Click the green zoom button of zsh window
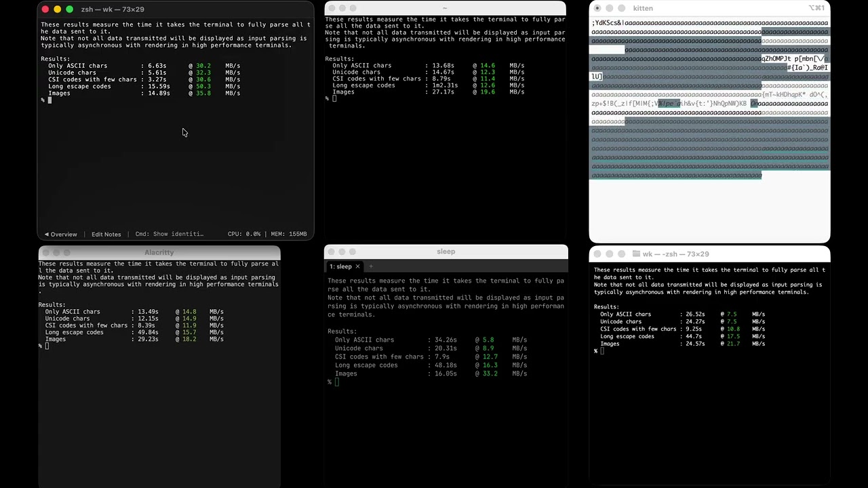This screenshot has height=488, width=868. pos(69,9)
